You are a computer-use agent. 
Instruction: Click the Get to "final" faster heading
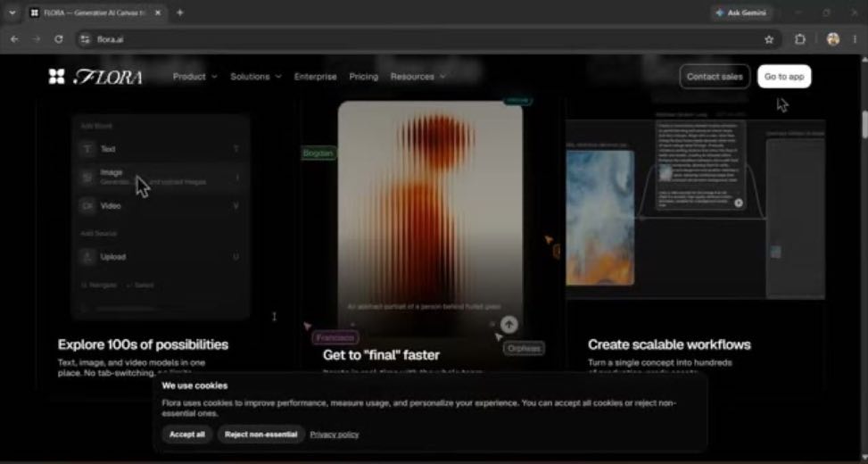(381, 355)
